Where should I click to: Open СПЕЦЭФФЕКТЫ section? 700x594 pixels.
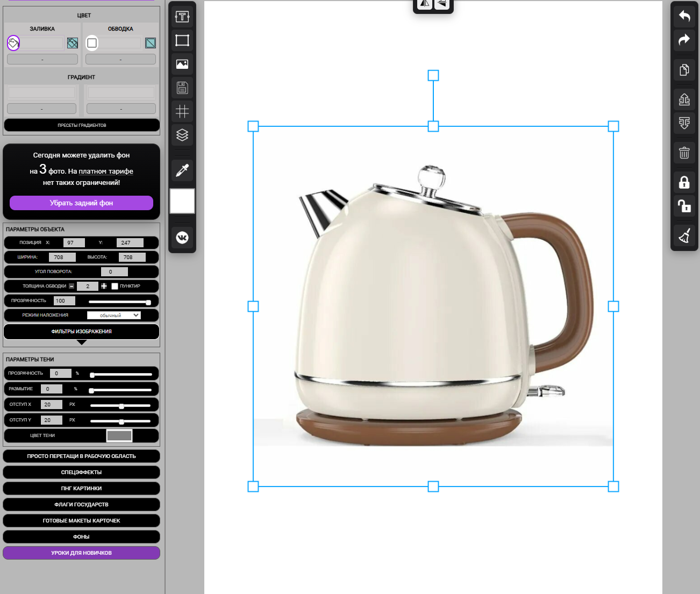(82, 472)
